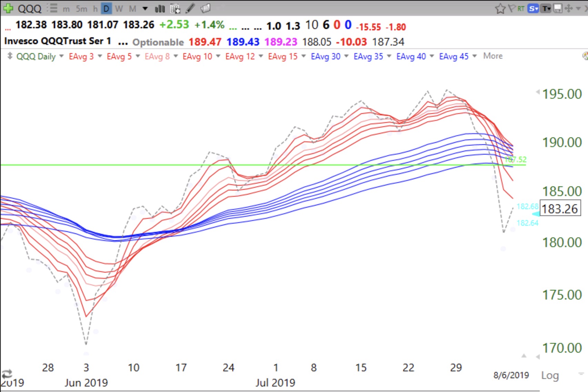
Task: Open QQQ Daily plot dropdown arrow
Action: point(61,56)
